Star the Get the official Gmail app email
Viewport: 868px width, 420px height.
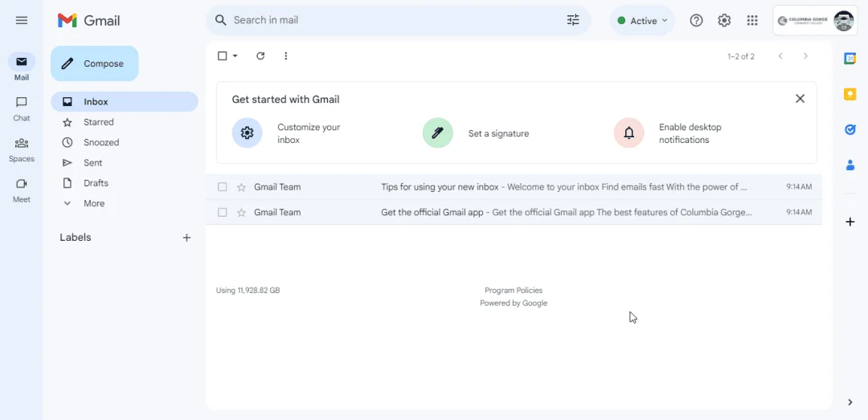coord(241,213)
